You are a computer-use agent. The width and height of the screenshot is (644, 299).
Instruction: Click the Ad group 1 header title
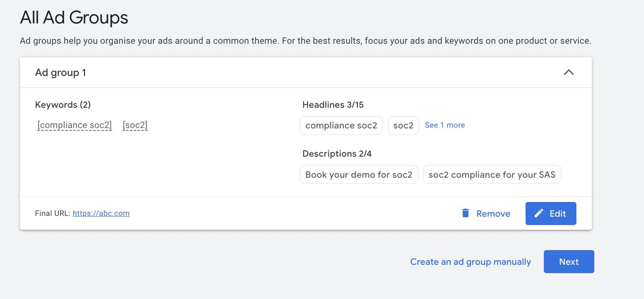[60, 73]
